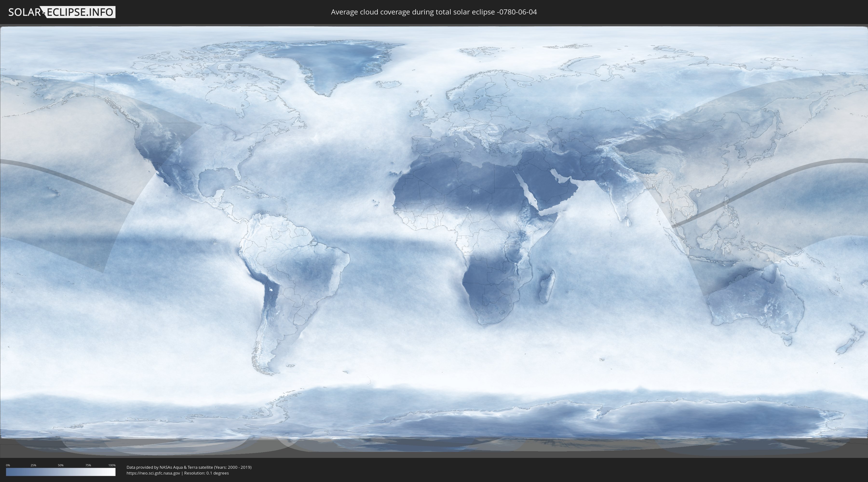Click the world cloud coverage map image

434,241
